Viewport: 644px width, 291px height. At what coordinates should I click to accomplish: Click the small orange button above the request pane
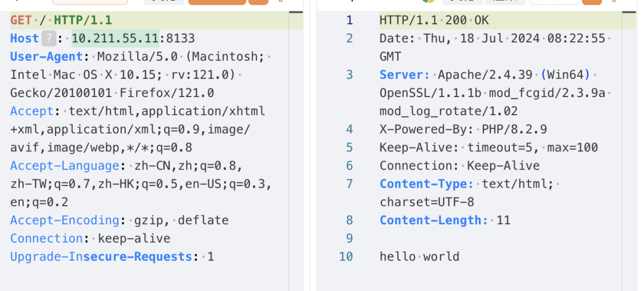(x=258, y=2)
